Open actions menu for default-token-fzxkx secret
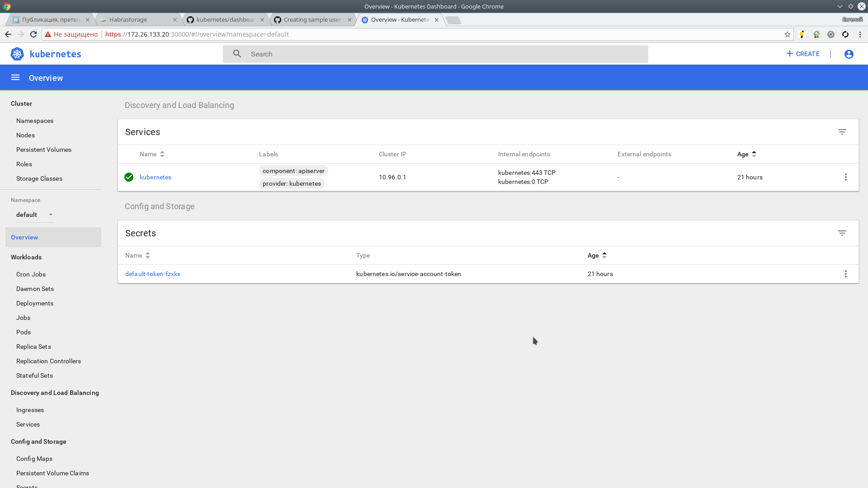This screenshot has height=488, width=868. click(845, 274)
